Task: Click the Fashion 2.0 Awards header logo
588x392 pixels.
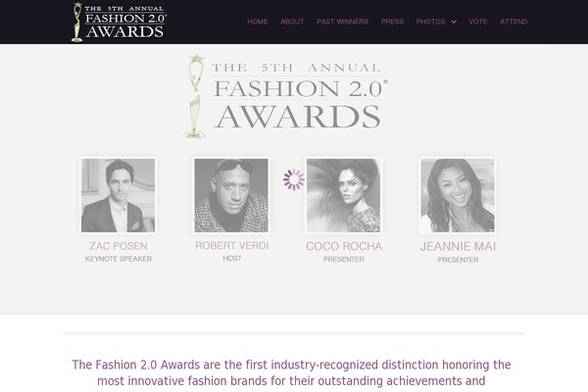Action: click(119, 22)
